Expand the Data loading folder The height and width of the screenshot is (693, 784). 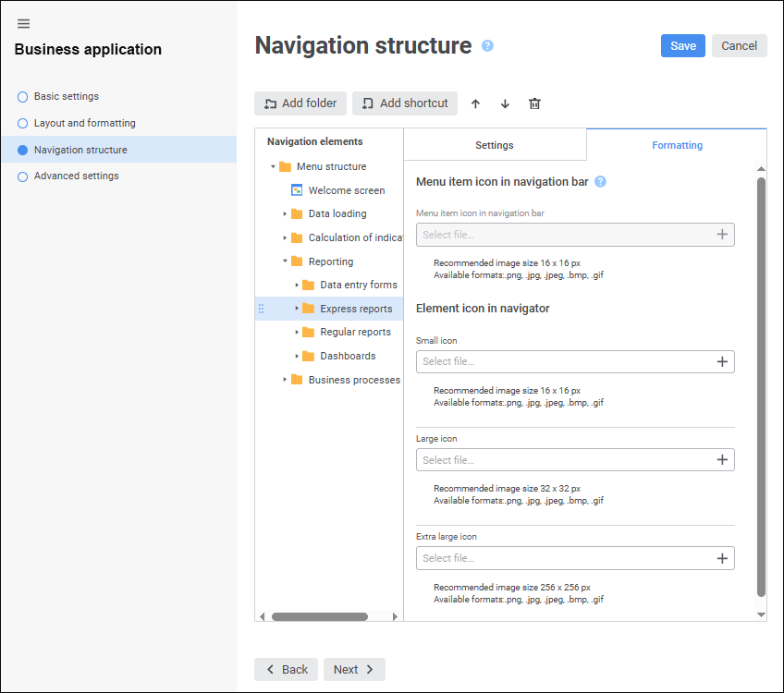coord(285,214)
